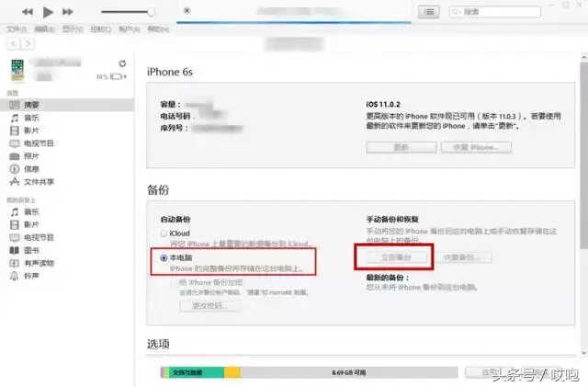Open the 帐户(A) menu

[x=129, y=28]
